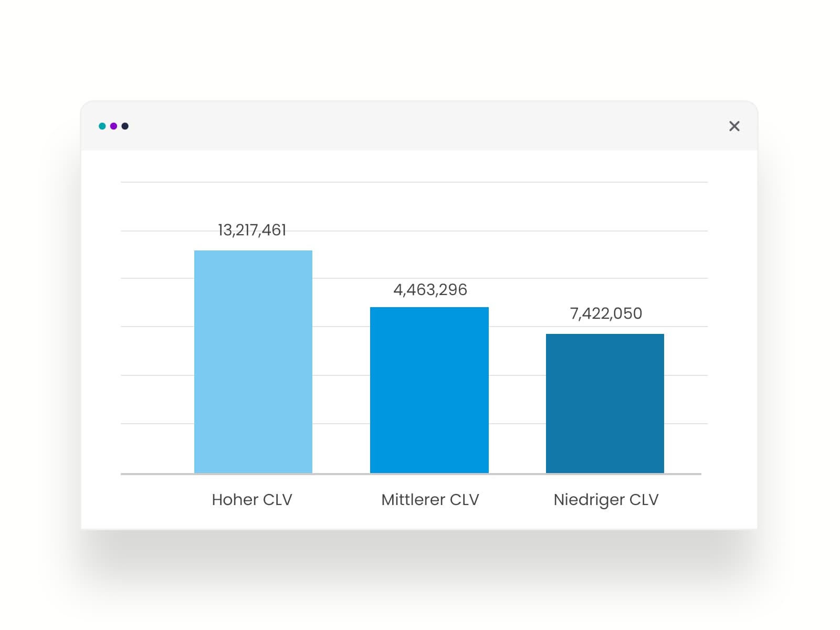Click the light blue color of the first bar
Viewport: 840px width, 630px height.
253,315
